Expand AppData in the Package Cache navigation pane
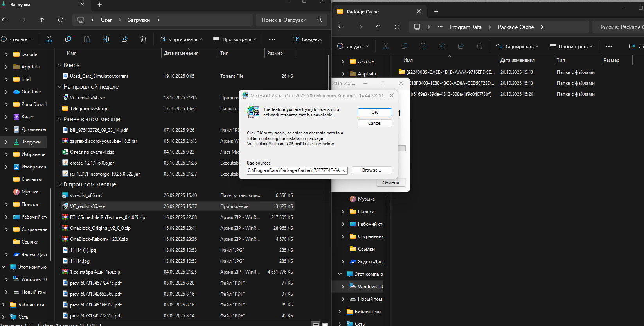 (343, 74)
